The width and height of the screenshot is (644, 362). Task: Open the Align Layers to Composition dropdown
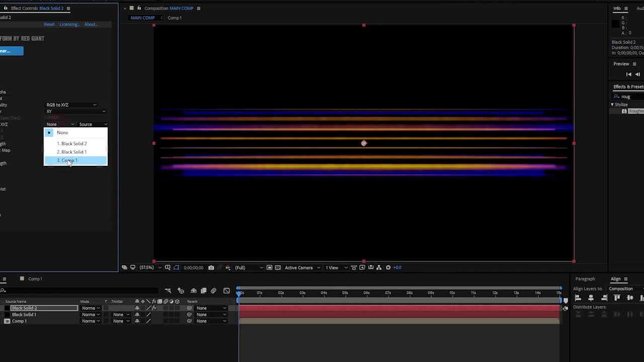coord(626,289)
